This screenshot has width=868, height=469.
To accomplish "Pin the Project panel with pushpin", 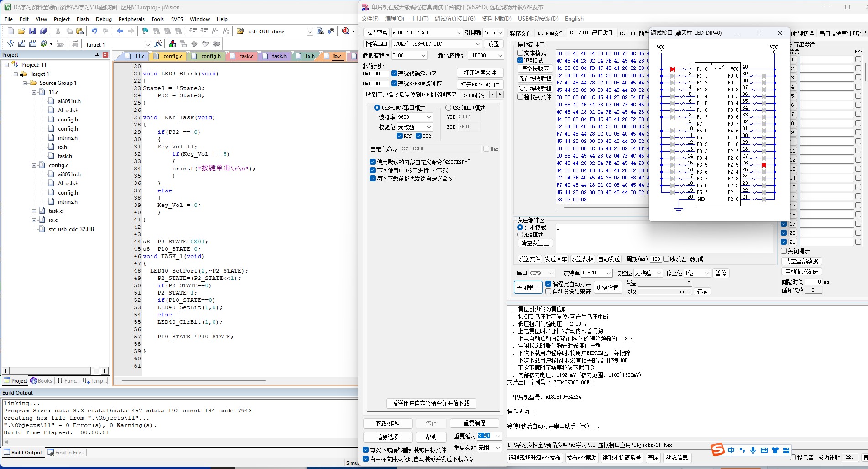I will pyautogui.click(x=97, y=54).
